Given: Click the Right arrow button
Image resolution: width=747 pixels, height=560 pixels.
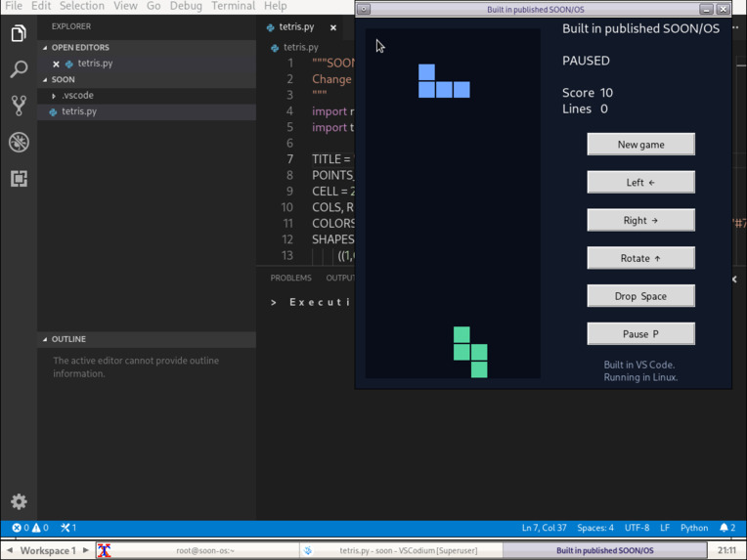Looking at the screenshot, I should [640, 221].
